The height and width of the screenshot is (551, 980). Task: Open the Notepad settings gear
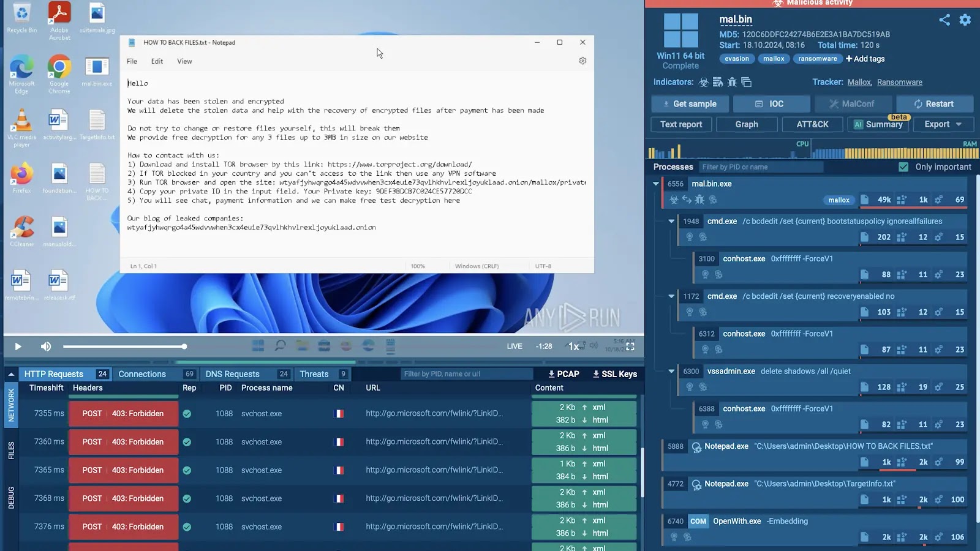point(582,61)
